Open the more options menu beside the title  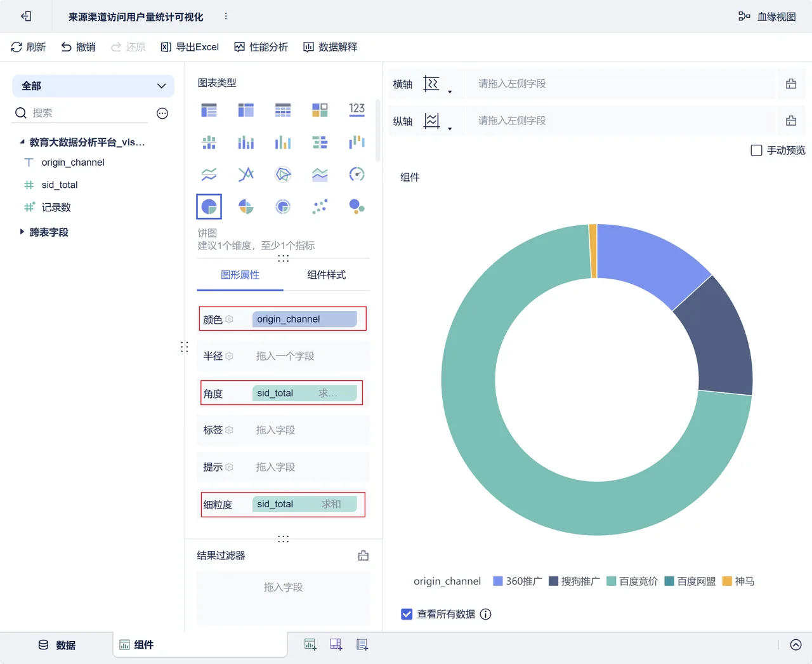[x=226, y=17]
